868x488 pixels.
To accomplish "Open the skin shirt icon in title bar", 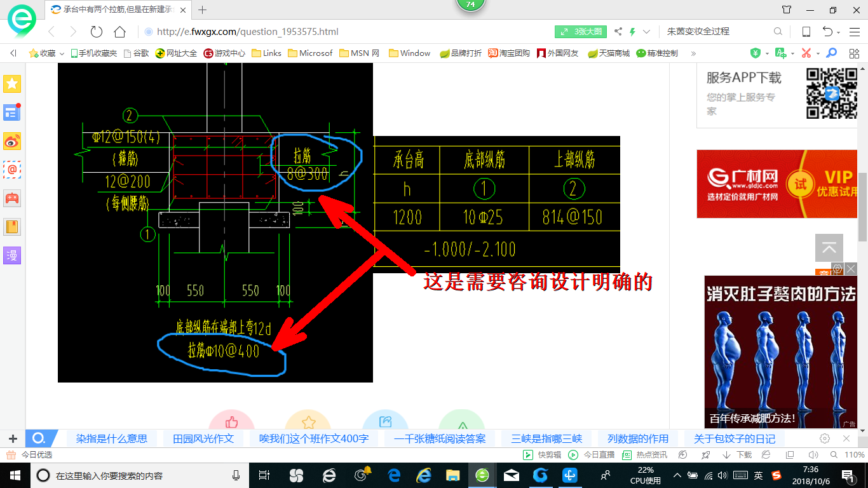I will click(x=787, y=10).
